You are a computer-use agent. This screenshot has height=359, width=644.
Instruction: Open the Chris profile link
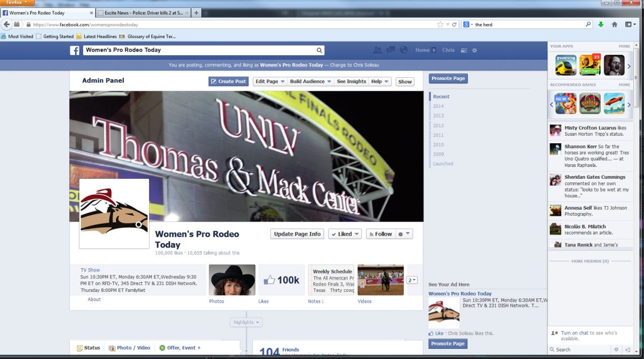(448, 50)
